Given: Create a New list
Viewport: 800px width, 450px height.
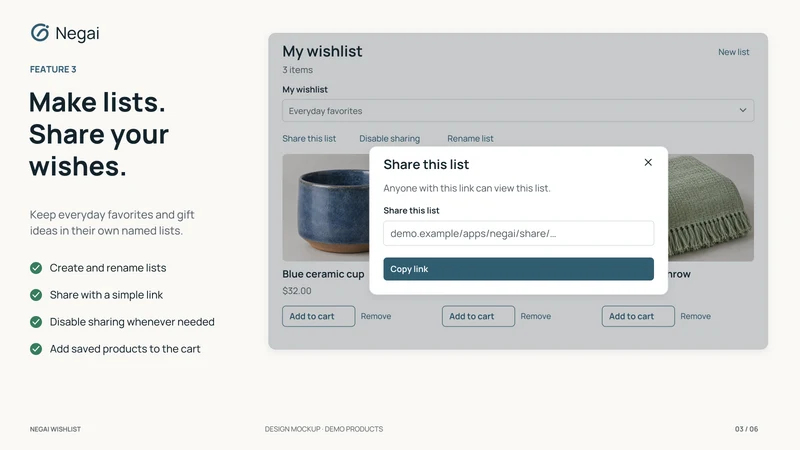Looking at the screenshot, I should [x=734, y=52].
